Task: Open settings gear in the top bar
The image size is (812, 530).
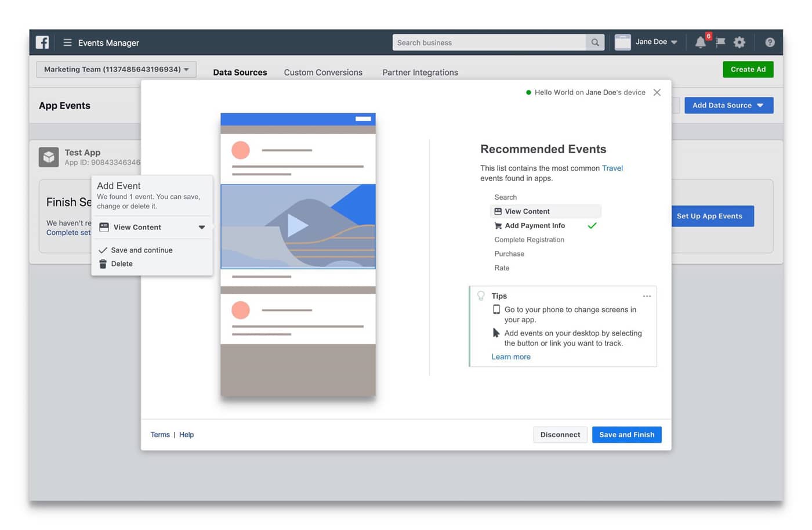Action: (739, 42)
